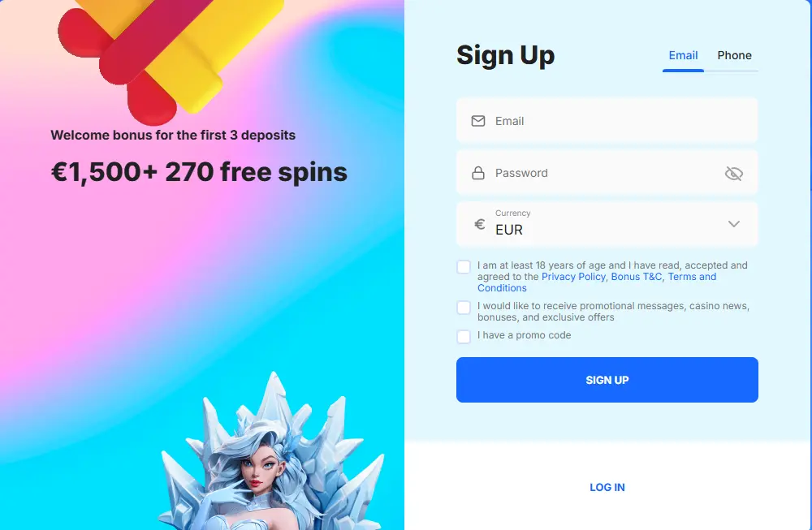Switch to the Email tab
Screen dimensions: 812x530
click(x=683, y=55)
